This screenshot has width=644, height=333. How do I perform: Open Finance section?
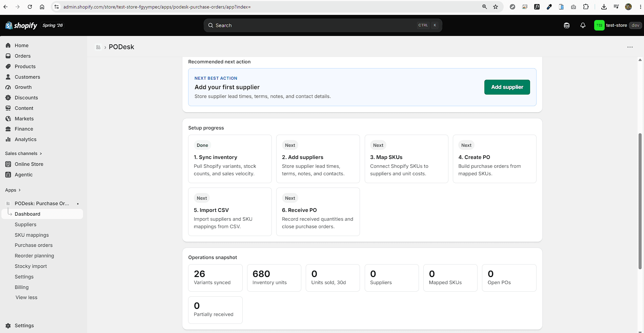pos(24,129)
